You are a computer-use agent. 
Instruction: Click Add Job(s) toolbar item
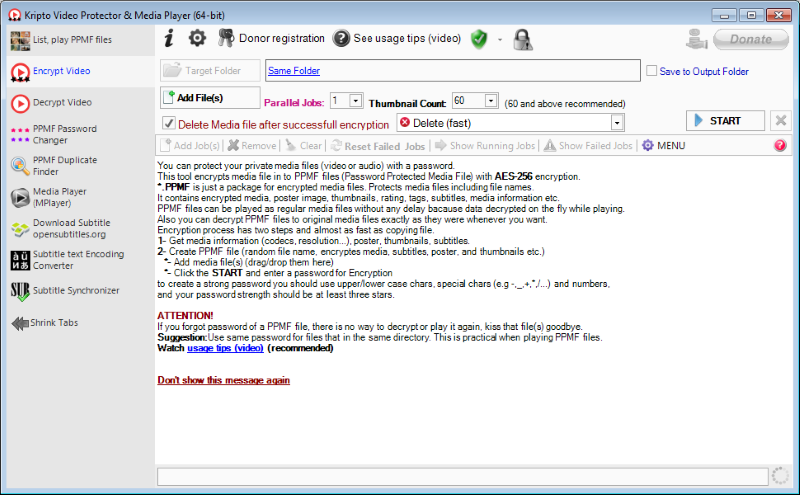pyautogui.click(x=190, y=146)
